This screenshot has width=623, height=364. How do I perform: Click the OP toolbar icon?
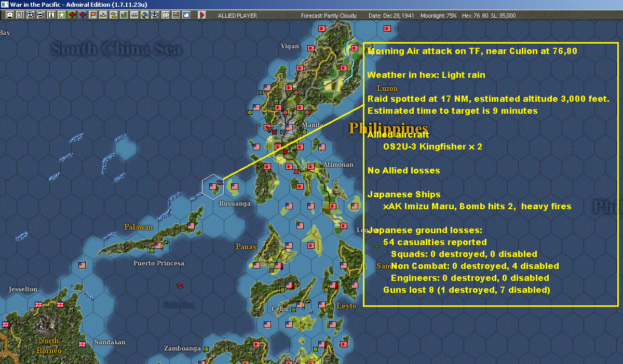(166, 15)
